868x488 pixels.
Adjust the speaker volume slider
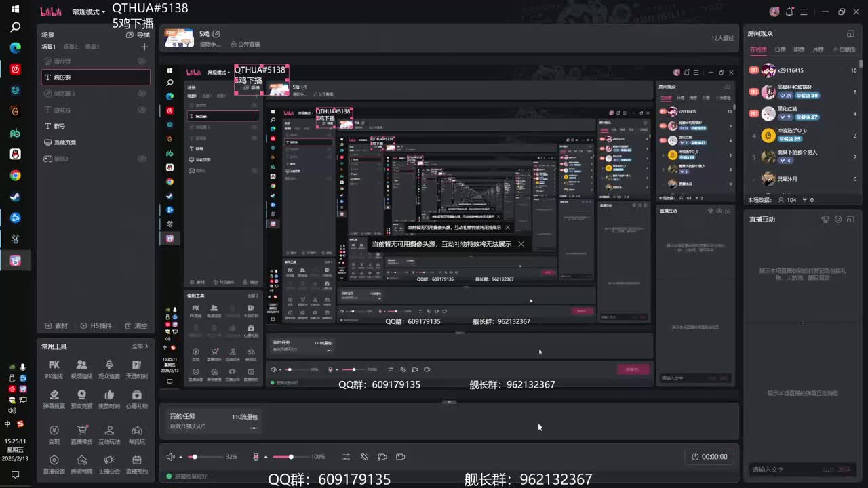click(x=205, y=457)
